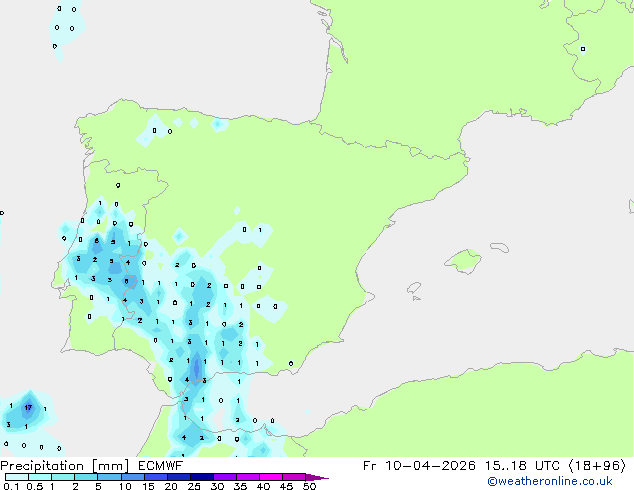Click the 1–2 mm legend swatch
634x490 pixels.
pyautogui.click(x=63, y=477)
